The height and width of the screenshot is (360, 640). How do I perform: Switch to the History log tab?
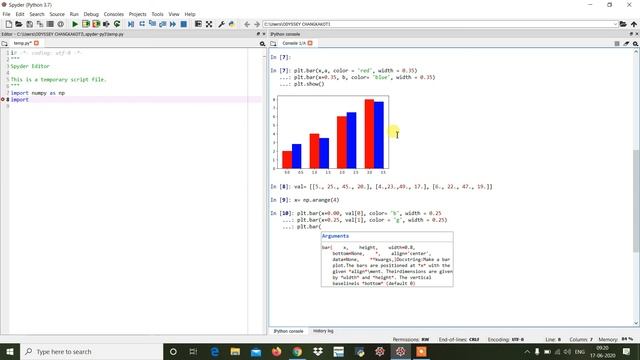tap(323, 331)
